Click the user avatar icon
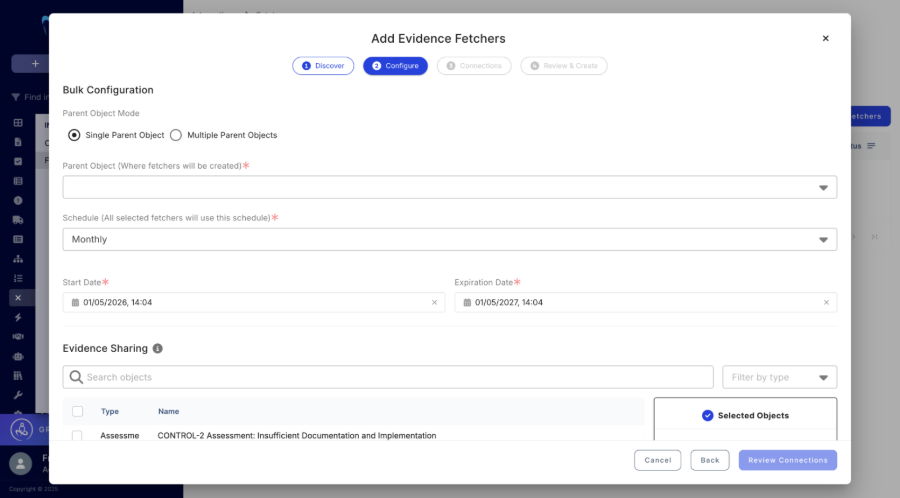The image size is (900, 498). coord(21,464)
